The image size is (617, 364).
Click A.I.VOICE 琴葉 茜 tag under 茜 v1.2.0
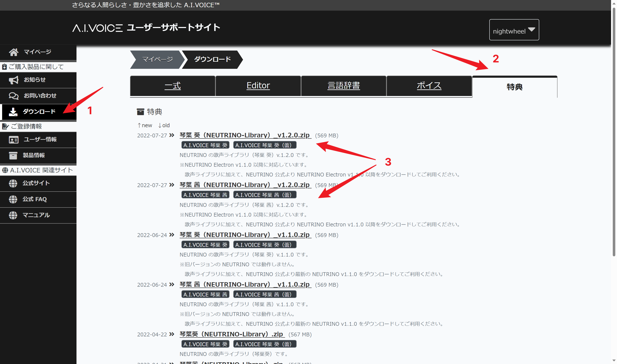click(x=205, y=195)
